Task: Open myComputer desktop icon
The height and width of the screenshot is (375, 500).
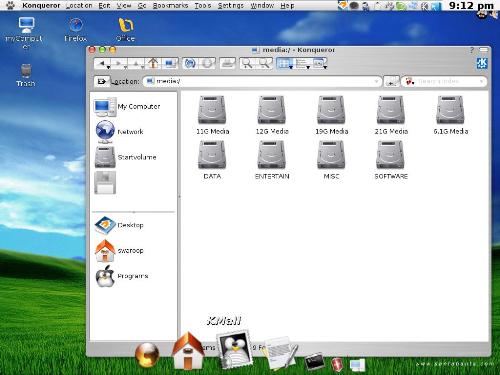Action: pos(25,32)
